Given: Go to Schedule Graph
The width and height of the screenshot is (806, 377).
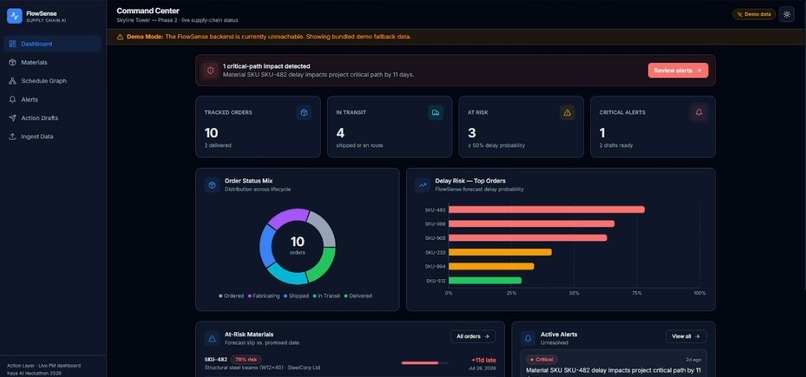Looking at the screenshot, I should click(x=52, y=81).
